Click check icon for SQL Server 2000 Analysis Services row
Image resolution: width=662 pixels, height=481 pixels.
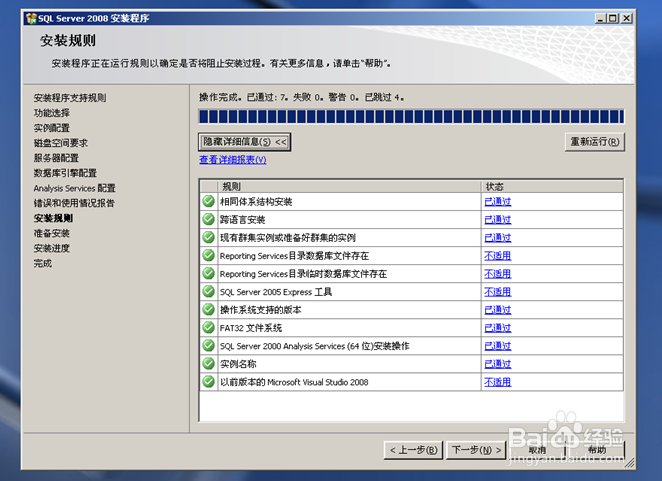[x=208, y=345]
